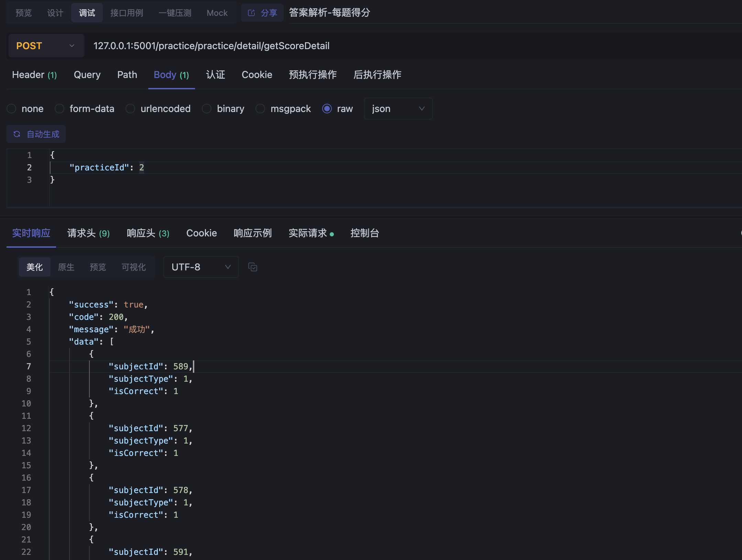The width and height of the screenshot is (742, 560).
Task: Open the Path tab
Action: [127, 75]
